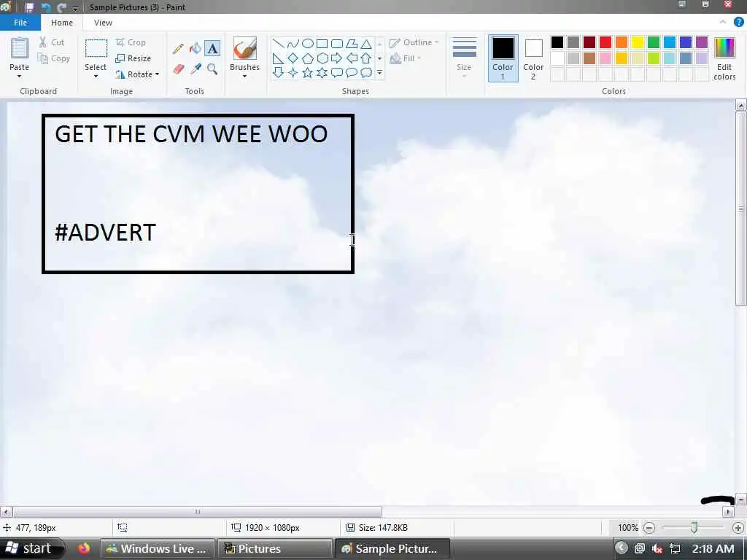The height and width of the screenshot is (560, 747).
Task: Activate the Color 2 button
Action: 533,58
